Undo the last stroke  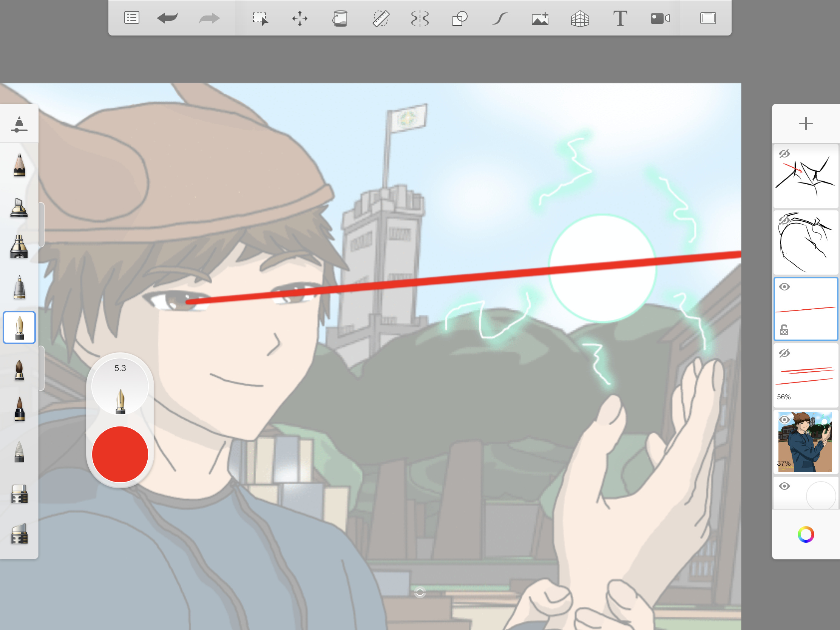[x=167, y=18]
